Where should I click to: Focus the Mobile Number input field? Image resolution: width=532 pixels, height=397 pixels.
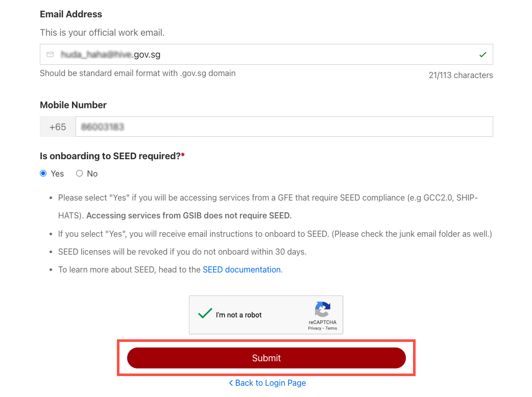coord(284,127)
